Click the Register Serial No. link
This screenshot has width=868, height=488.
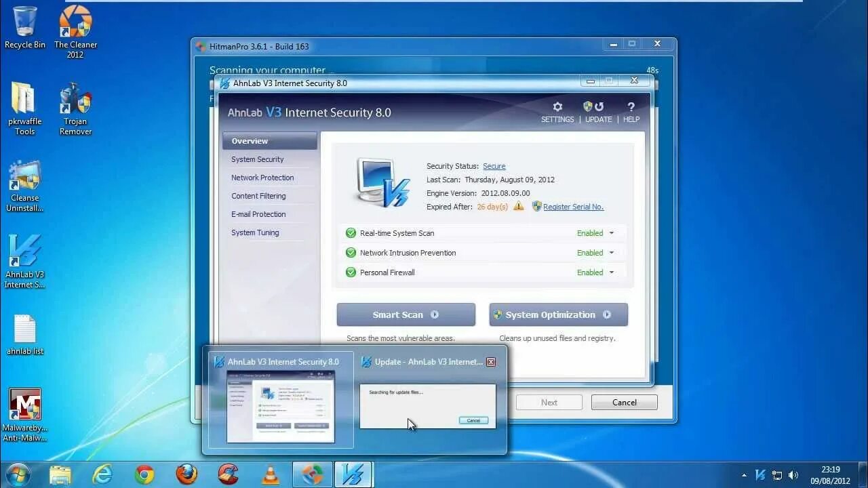tap(573, 207)
